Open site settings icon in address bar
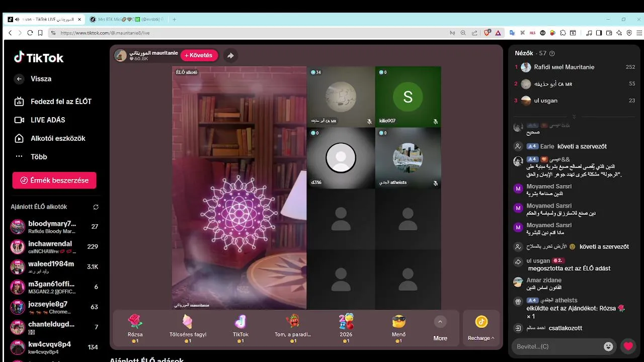 pos(53,33)
